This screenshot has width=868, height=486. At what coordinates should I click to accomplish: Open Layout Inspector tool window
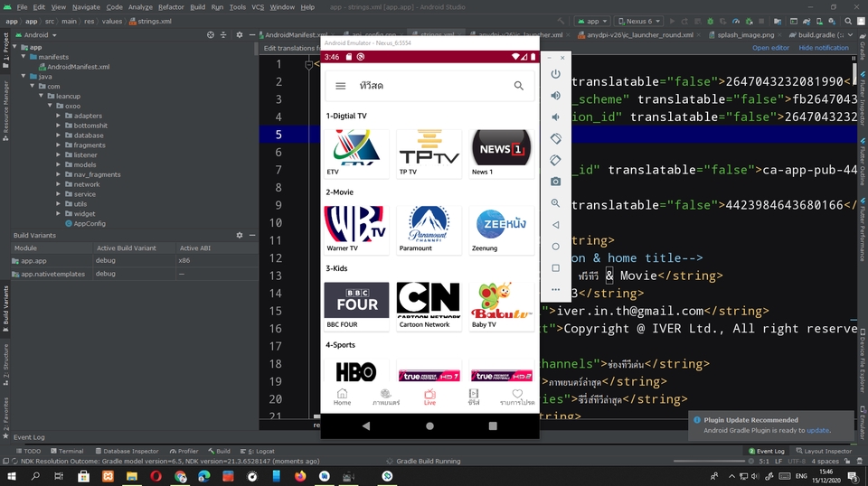824,451
